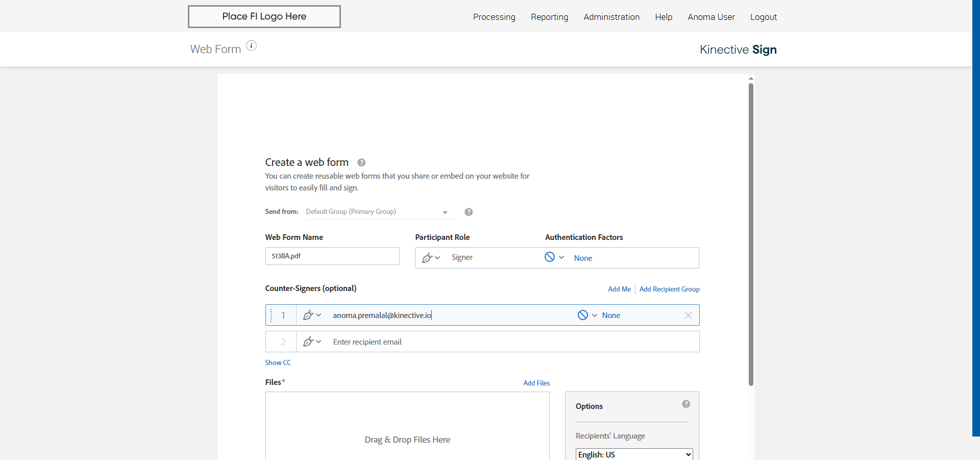
Task: Click help icon next to Send from
Action: coord(469,212)
